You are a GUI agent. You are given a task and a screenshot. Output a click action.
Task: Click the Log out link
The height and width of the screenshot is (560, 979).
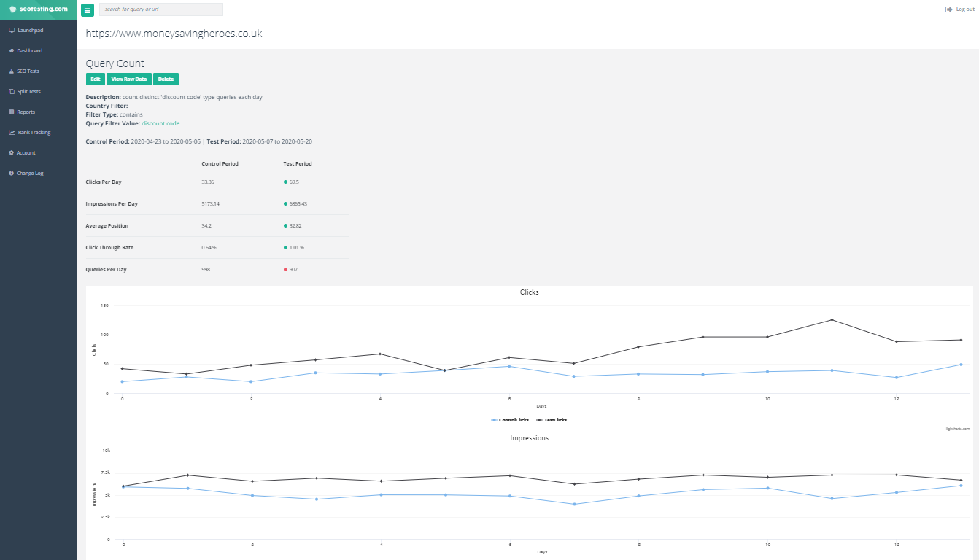(x=965, y=9)
